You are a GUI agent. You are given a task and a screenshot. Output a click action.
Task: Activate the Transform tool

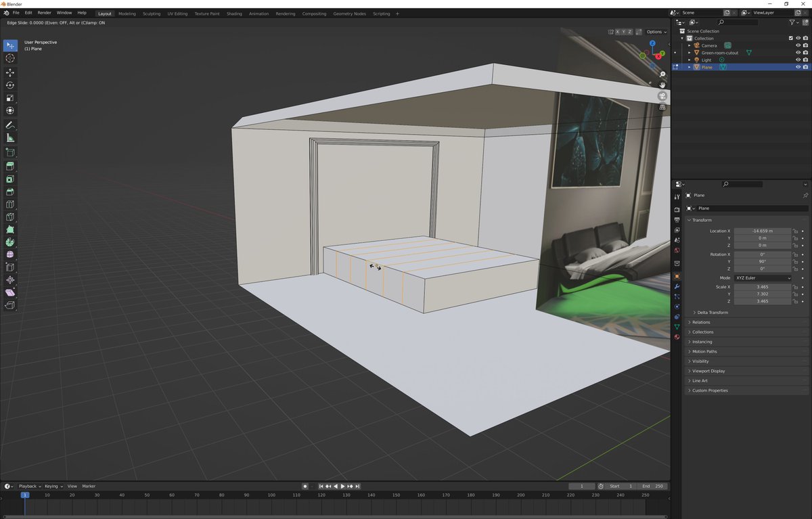coord(10,110)
